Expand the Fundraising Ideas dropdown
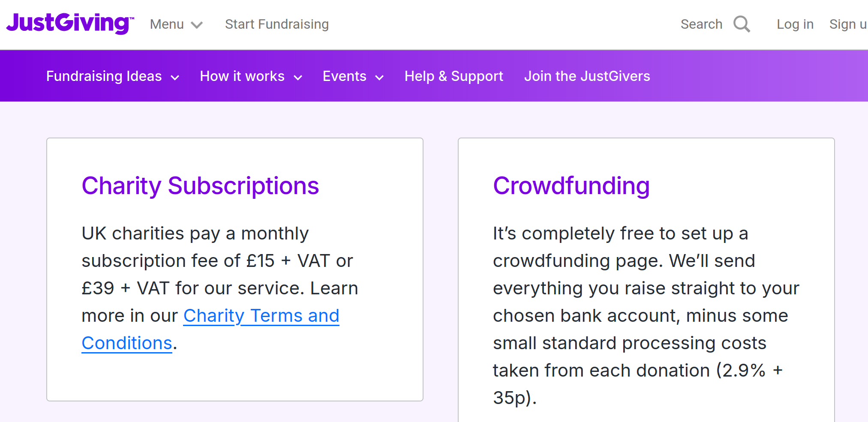This screenshot has width=868, height=422. click(104, 76)
